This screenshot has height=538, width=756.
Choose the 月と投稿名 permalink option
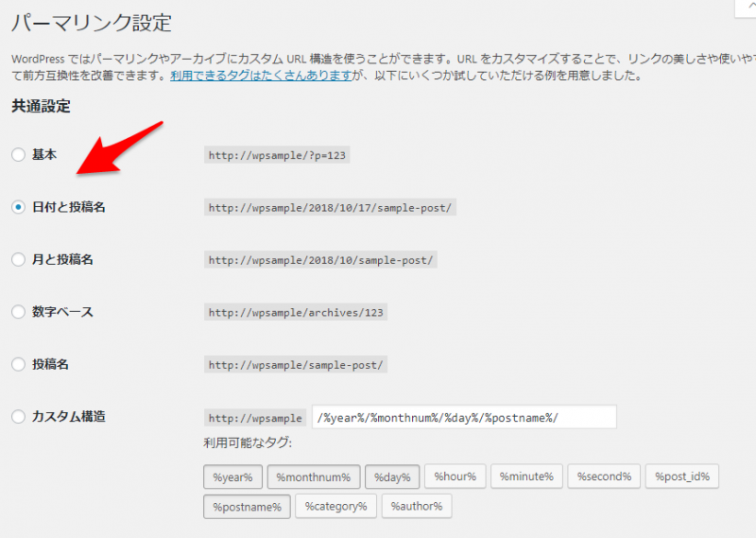pos(18,259)
